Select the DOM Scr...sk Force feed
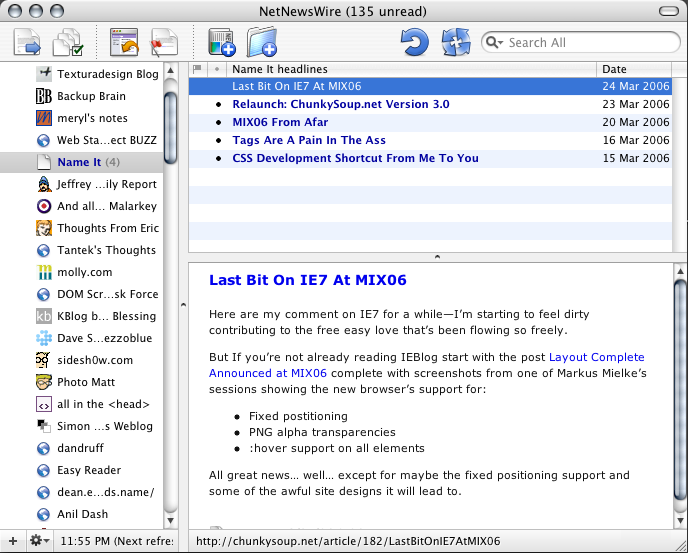 [x=82, y=294]
